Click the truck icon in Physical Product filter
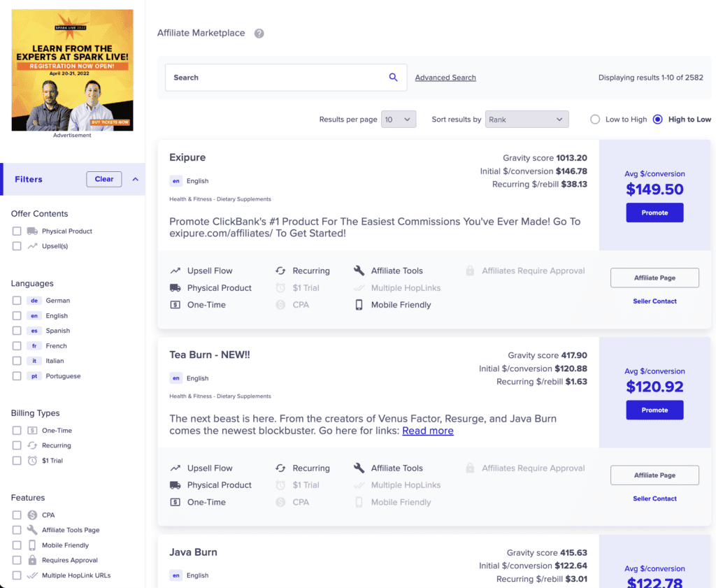The image size is (716, 588). pyautogui.click(x=32, y=231)
